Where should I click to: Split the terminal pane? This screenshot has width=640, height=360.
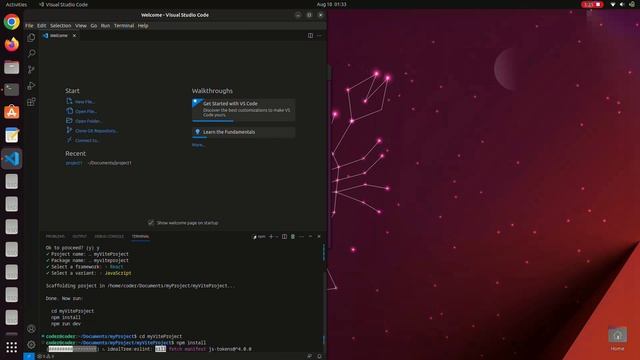point(284,236)
